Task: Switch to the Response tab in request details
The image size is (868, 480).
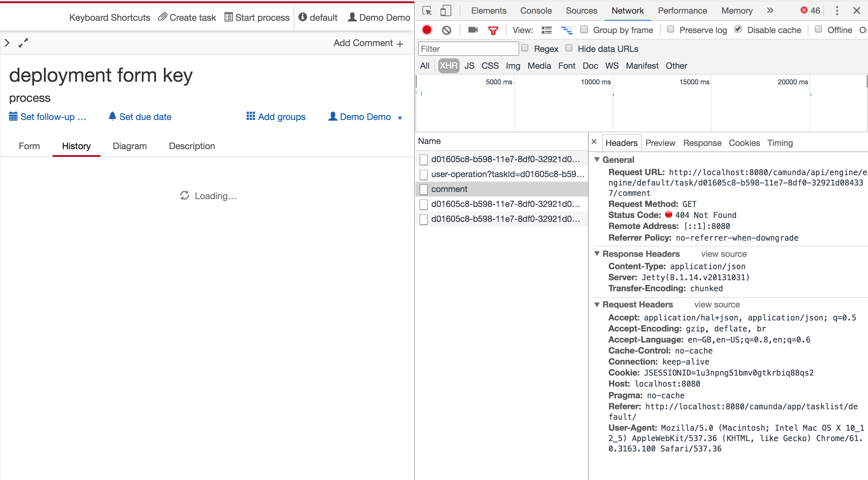Action: coord(702,143)
